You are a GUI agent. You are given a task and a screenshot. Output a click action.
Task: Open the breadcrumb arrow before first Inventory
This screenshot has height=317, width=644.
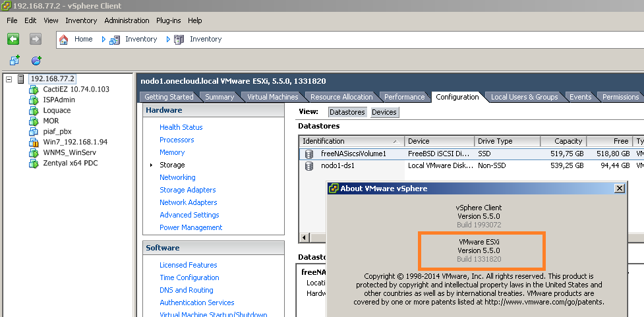point(103,40)
